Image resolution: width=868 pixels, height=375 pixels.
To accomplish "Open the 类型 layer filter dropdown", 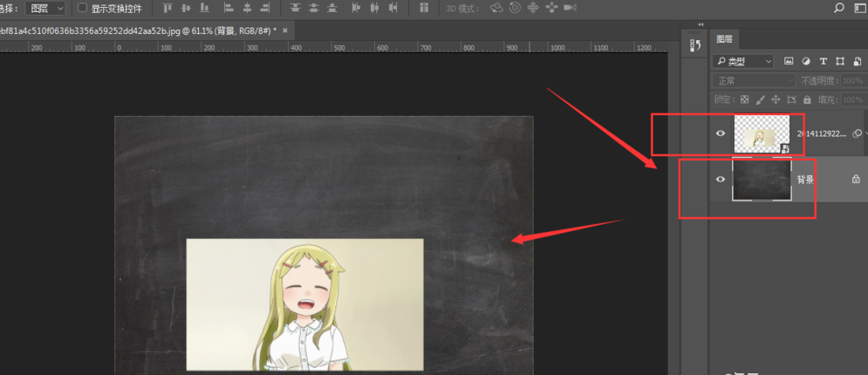I will coord(742,61).
